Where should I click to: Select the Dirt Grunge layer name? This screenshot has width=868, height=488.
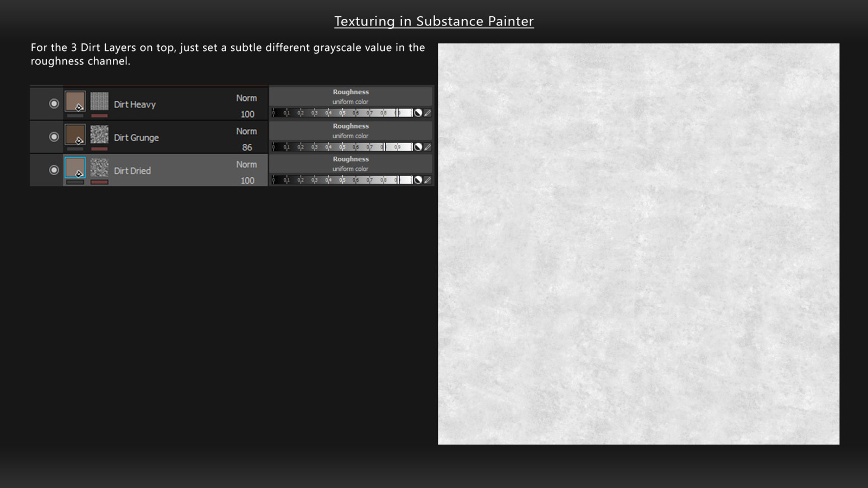pos(136,138)
